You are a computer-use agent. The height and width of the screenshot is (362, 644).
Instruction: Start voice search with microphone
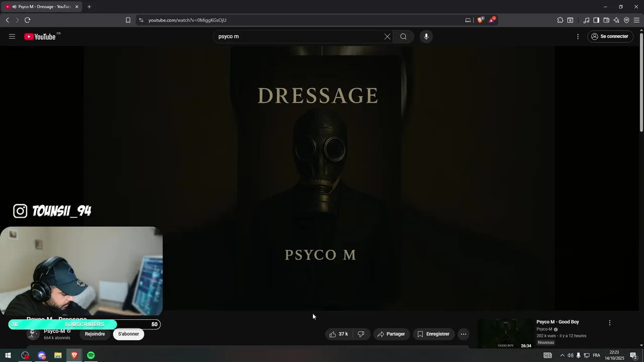point(426,36)
